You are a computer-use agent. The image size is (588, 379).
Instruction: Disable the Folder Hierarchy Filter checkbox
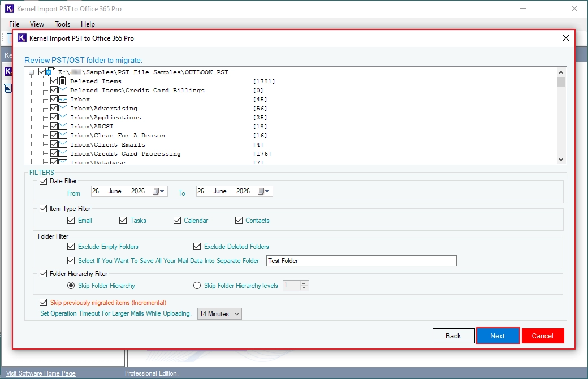pos(43,274)
